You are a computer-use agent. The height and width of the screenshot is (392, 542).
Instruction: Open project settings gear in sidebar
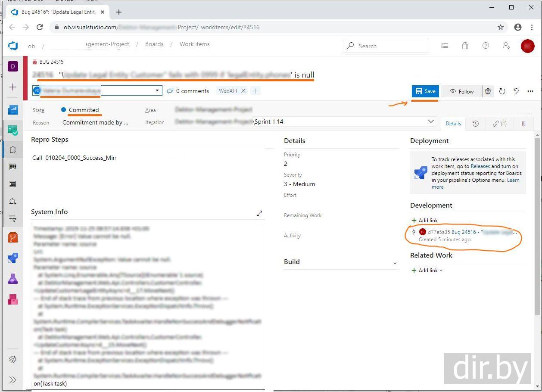(x=13, y=359)
